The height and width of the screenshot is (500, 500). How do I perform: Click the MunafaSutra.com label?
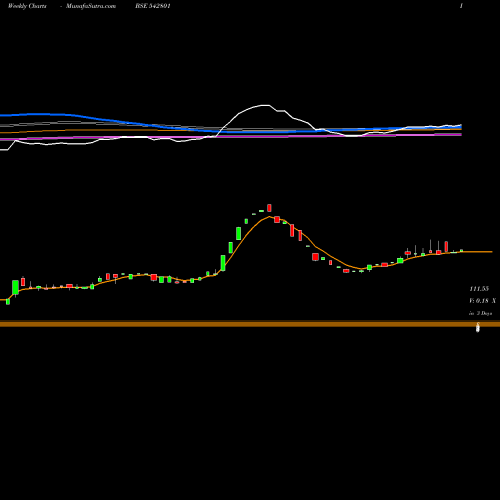(91, 6)
